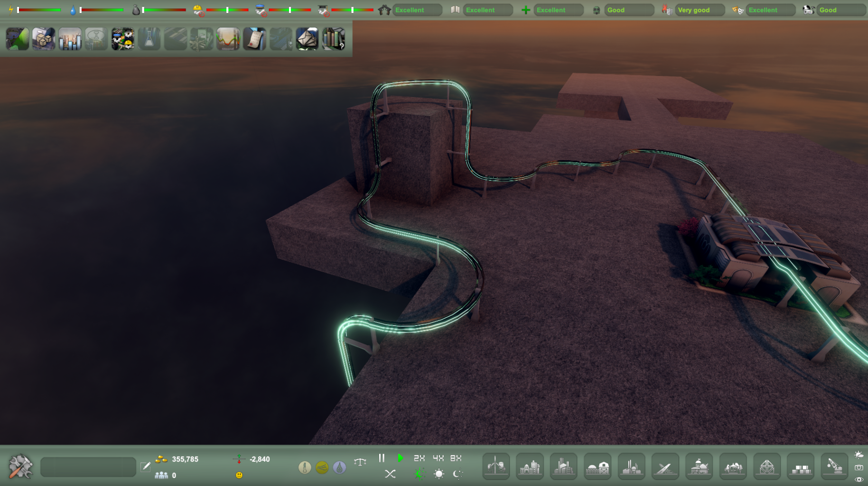Open the parks gazebo build category
The height and width of the screenshot is (486, 868).
pyautogui.click(x=733, y=467)
